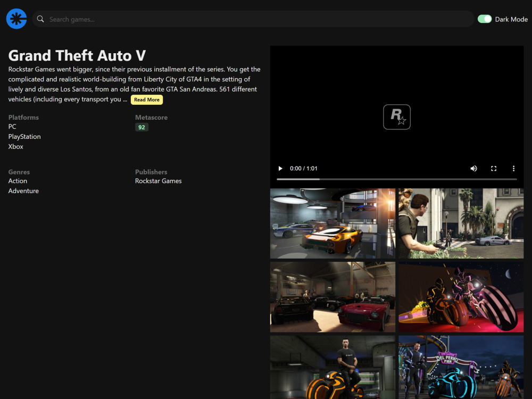Screen dimensions: 532x399
Task: Open the neon motorcycles race screenshot
Action: pos(461,297)
